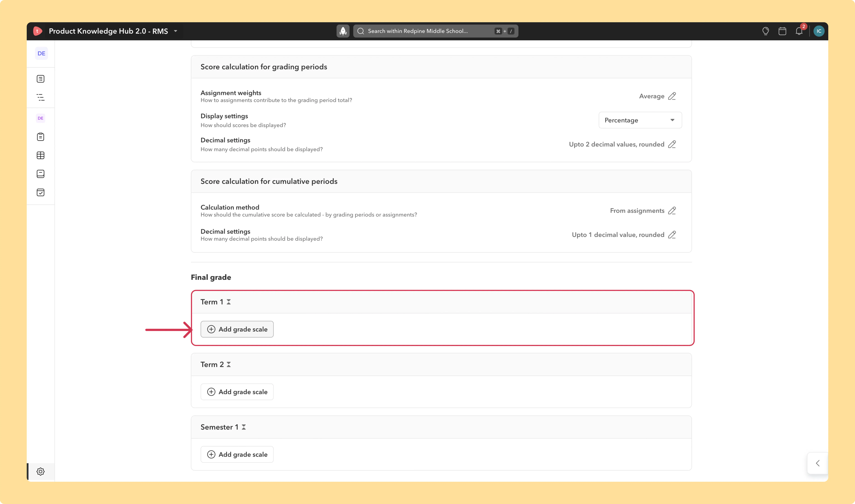
Task: Click the 'Assignment weights' label
Action: [231, 93]
